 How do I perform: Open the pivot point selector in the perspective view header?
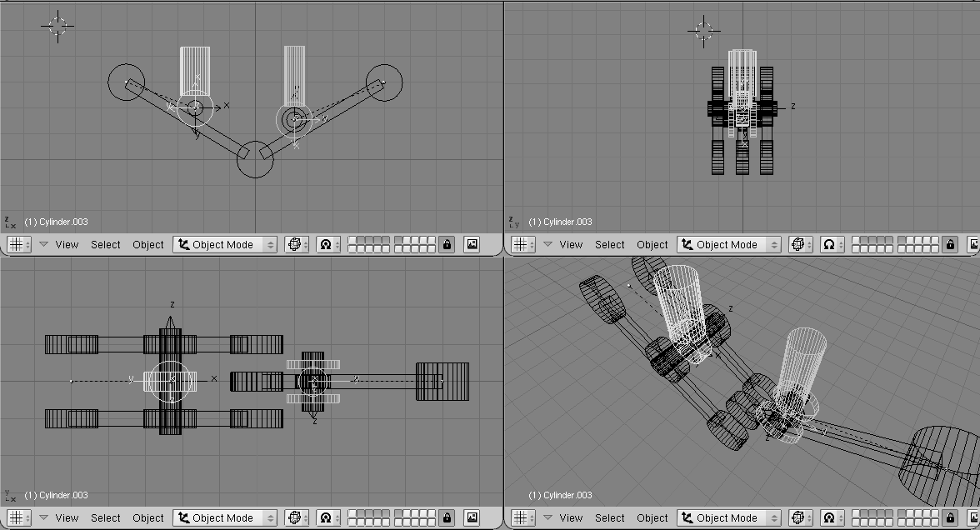click(x=832, y=517)
